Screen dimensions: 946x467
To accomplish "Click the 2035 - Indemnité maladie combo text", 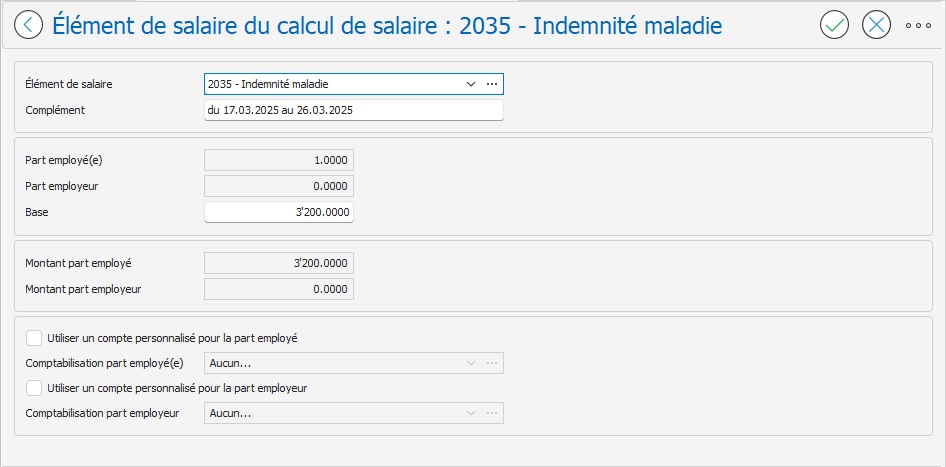I will (x=268, y=84).
